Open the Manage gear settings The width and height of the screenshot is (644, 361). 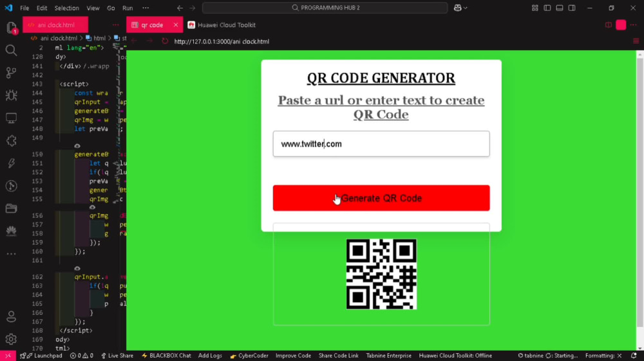point(12,339)
